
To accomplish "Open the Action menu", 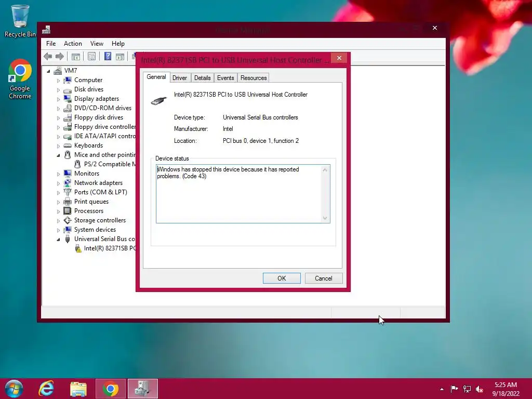I will coord(73,44).
